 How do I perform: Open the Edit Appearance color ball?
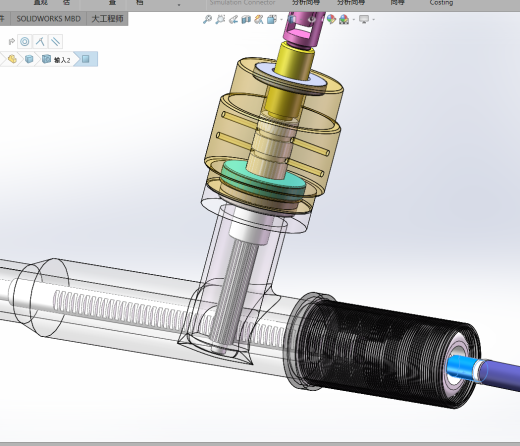click(x=331, y=19)
